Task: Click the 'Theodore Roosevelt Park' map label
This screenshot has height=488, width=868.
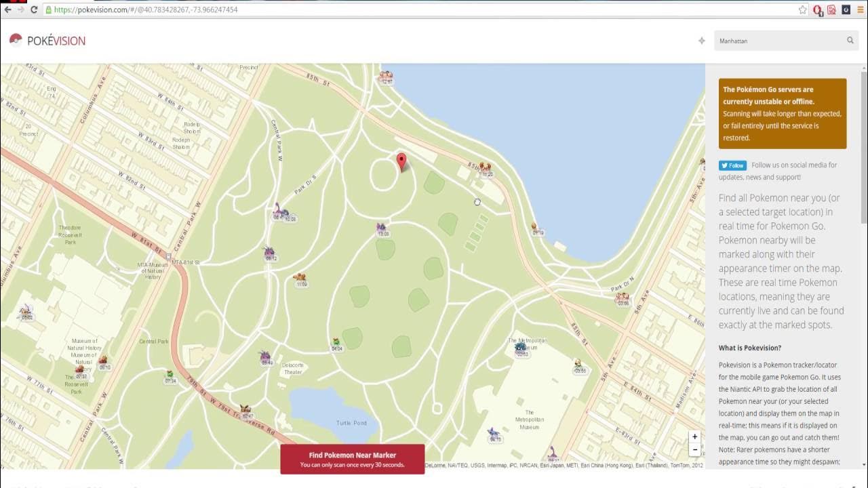Action: point(71,235)
